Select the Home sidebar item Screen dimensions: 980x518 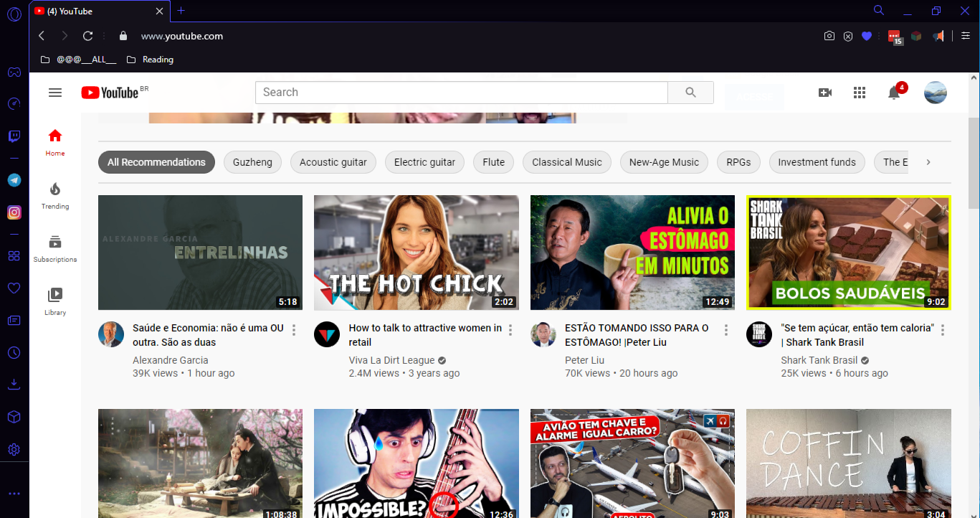(x=55, y=142)
